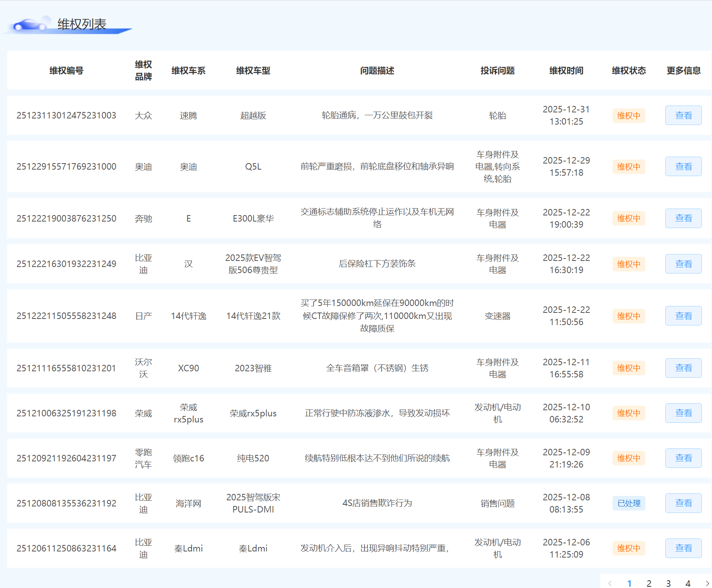712x588 pixels.
Task: View details of 零跑汽车 领跑c16 complaint
Action: pyautogui.click(x=683, y=458)
